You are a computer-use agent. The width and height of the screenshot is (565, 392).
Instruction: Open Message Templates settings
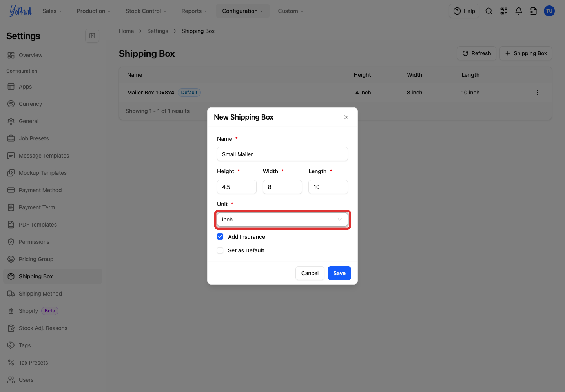click(x=53, y=156)
